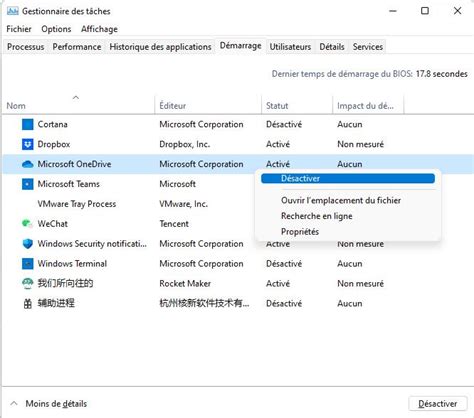Select the VMware Tray Process row

click(x=77, y=204)
